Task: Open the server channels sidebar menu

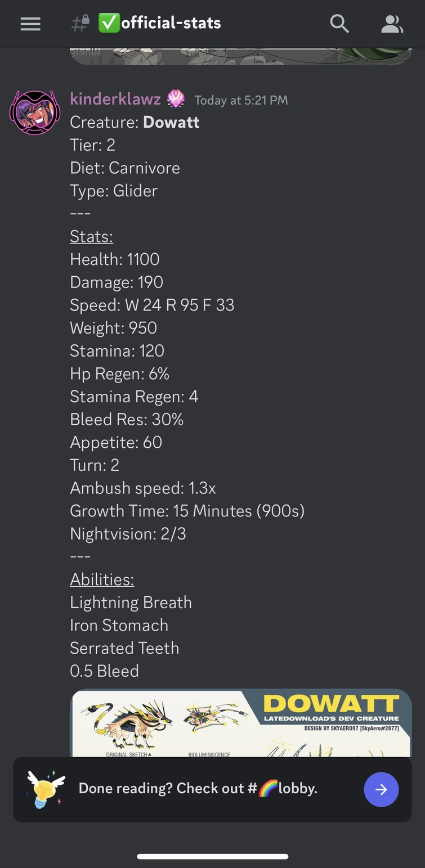Action: (x=30, y=24)
